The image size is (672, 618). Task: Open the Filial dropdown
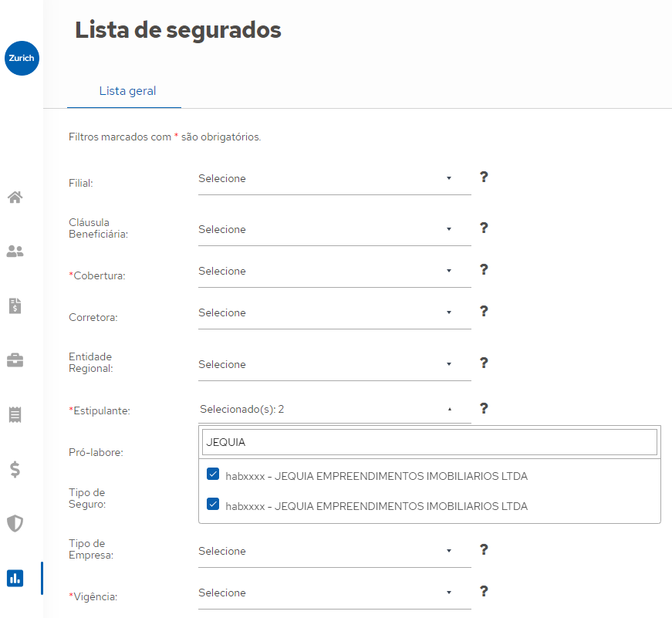point(334,179)
